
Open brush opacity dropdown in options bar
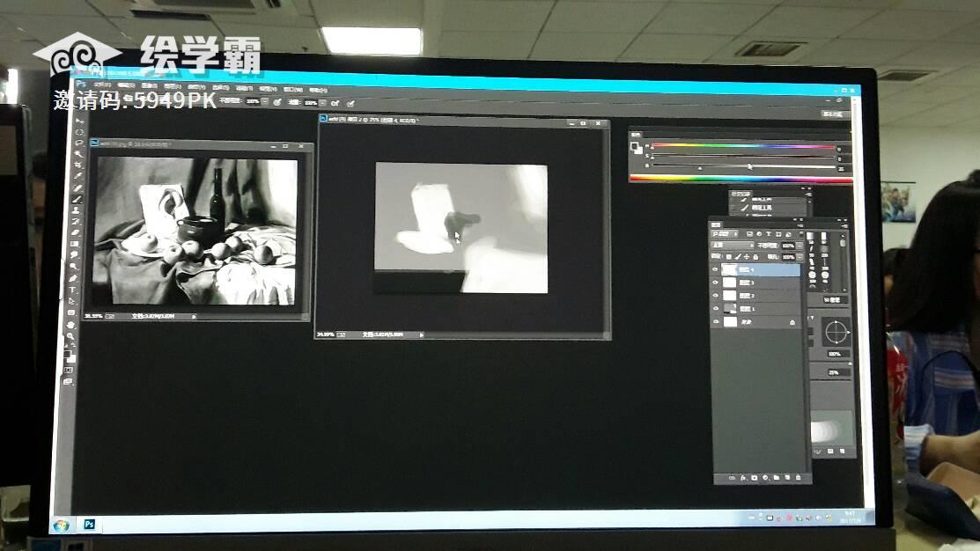(265, 100)
